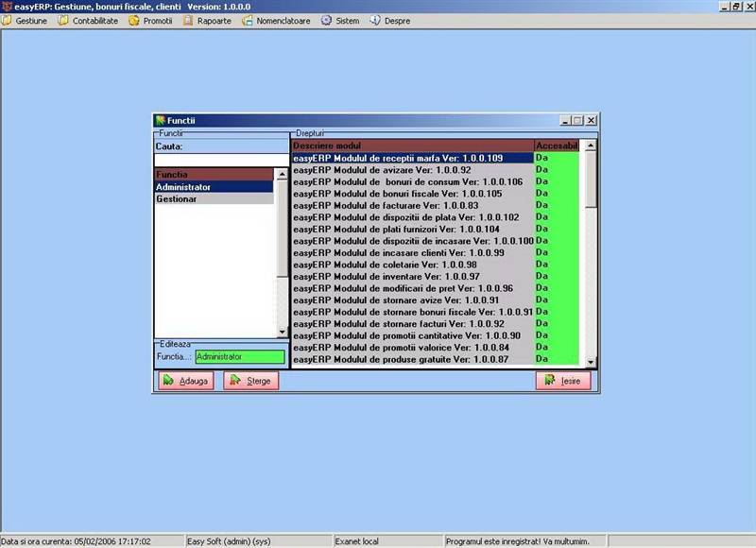Viewport: 756px width, 548px height.
Task: Select Gestionar in the Functia list
Action: click(215, 198)
